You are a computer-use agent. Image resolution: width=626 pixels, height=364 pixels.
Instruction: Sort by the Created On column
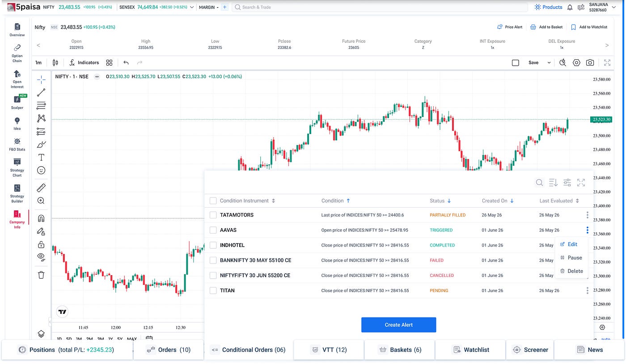[x=498, y=201]
